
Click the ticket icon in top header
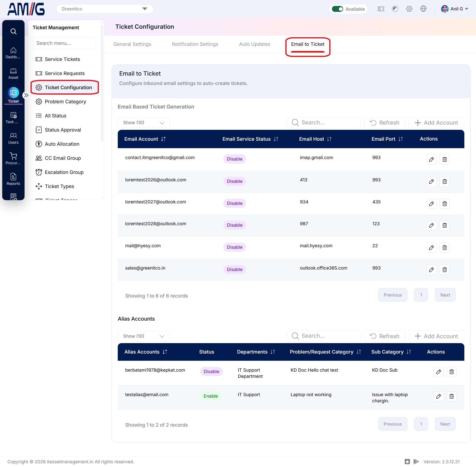(x=381, y=9)
